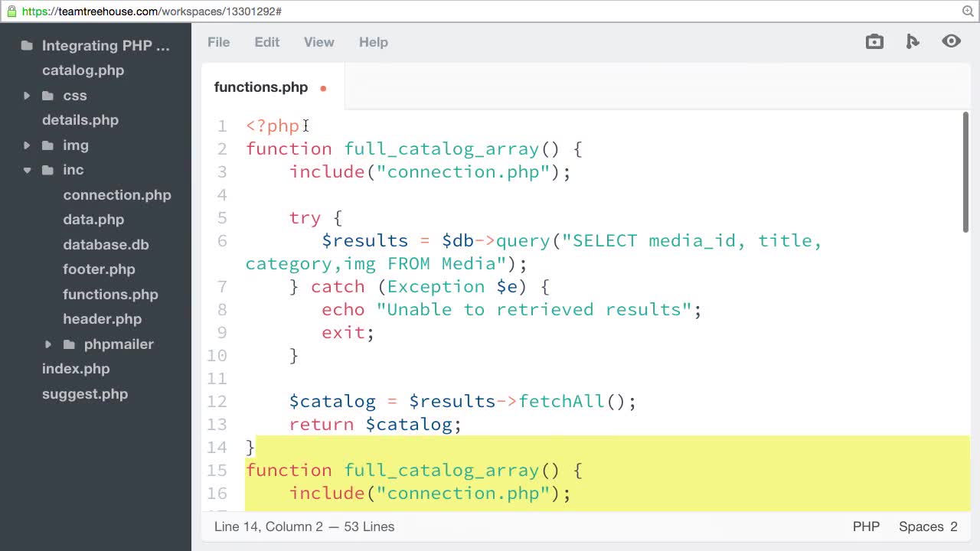Click the green padlock security icon
The width and height of the screenshot is (980, 551).
tap(11, 11)
